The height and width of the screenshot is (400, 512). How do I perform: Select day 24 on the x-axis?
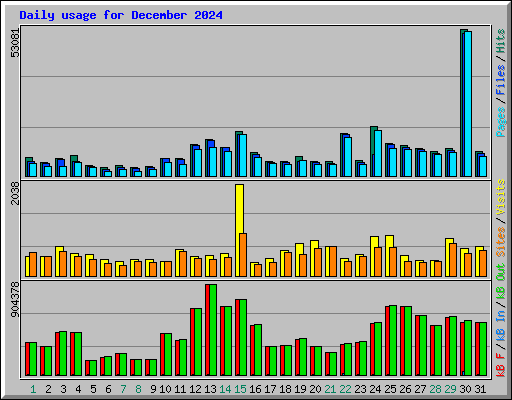point(375,389)
